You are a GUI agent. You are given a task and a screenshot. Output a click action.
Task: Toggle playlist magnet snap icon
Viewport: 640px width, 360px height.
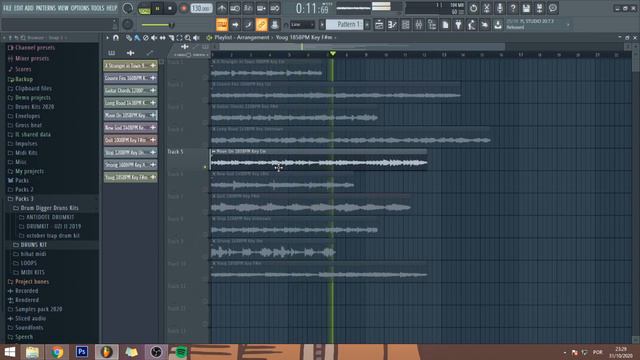point(116,38)
